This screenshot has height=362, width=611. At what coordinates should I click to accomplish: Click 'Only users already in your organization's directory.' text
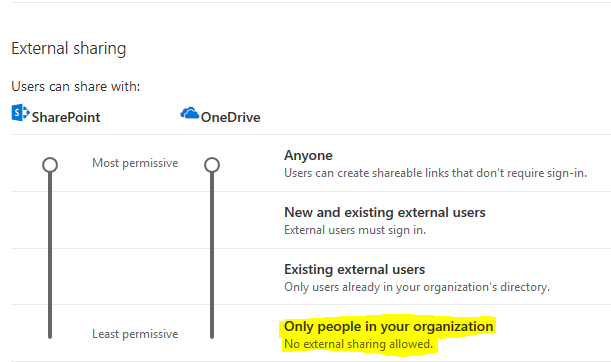click(417, 287)
